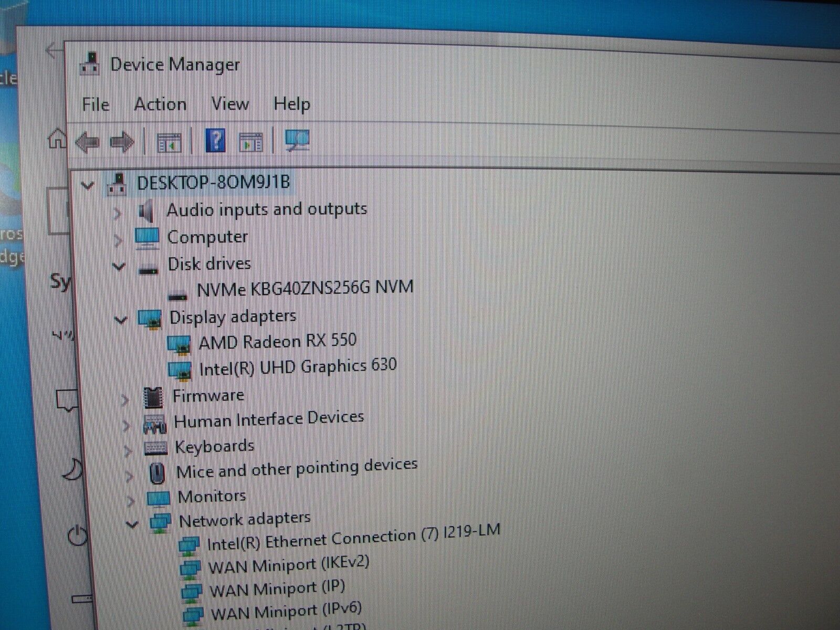
Task: Click the Display adapters label
Action: pyautogui.click(x=233, y=317)
